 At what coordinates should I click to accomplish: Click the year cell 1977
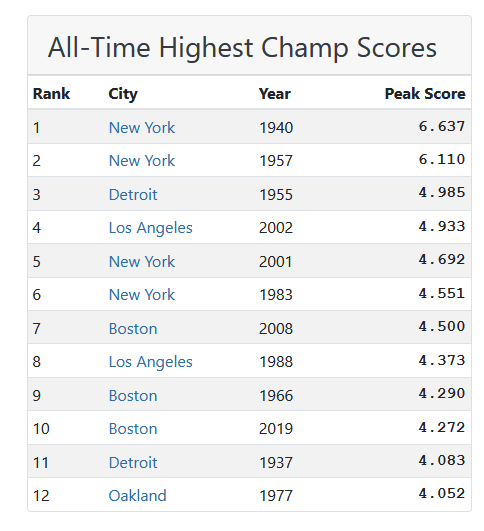pyautogui.click(x=276, y=496)
